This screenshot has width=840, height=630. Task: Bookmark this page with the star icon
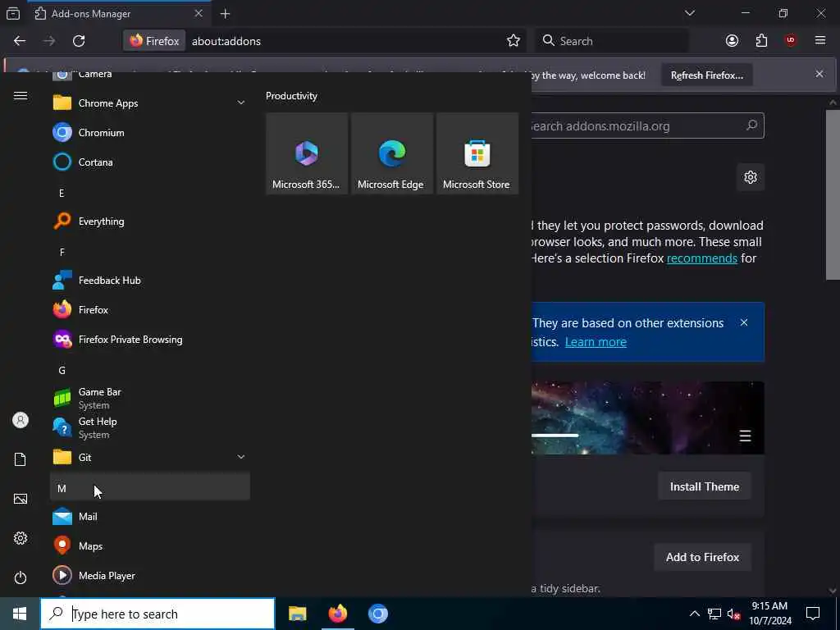[514, 41]
